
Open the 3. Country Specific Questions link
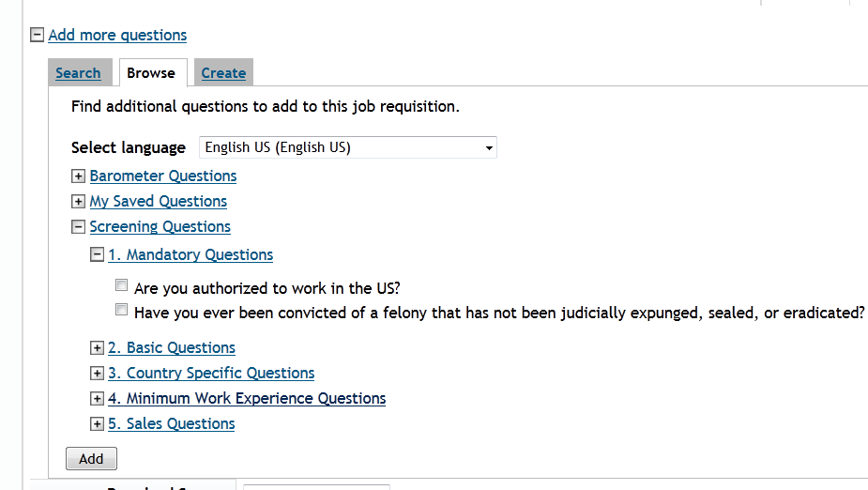(x=211, y=374)
